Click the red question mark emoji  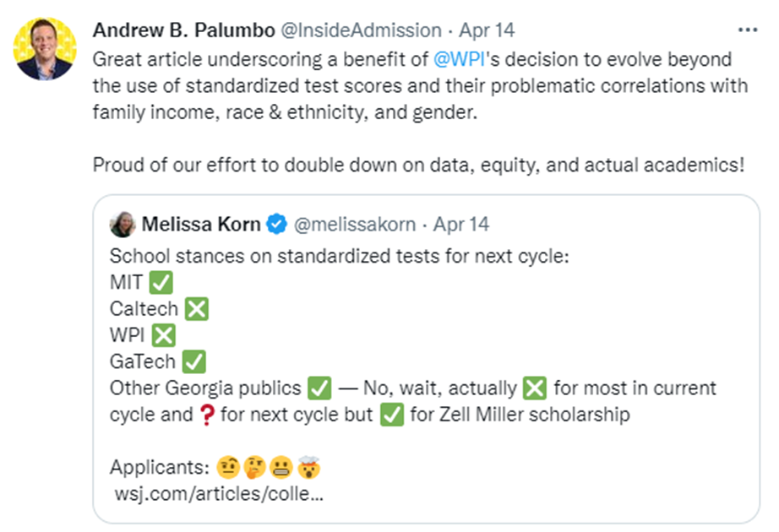point(206,415)
